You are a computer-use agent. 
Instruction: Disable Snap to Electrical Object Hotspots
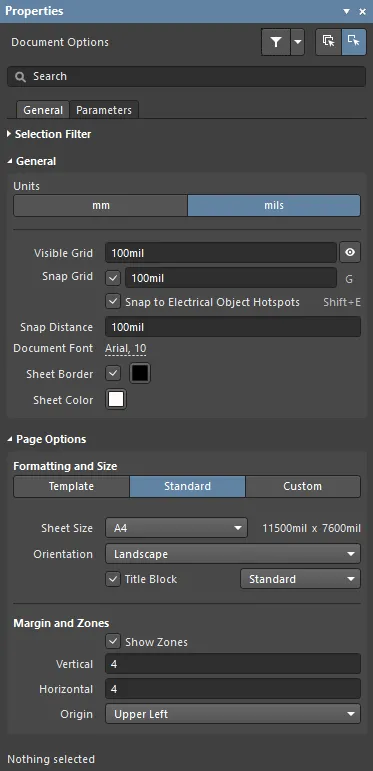pos(113,301)
